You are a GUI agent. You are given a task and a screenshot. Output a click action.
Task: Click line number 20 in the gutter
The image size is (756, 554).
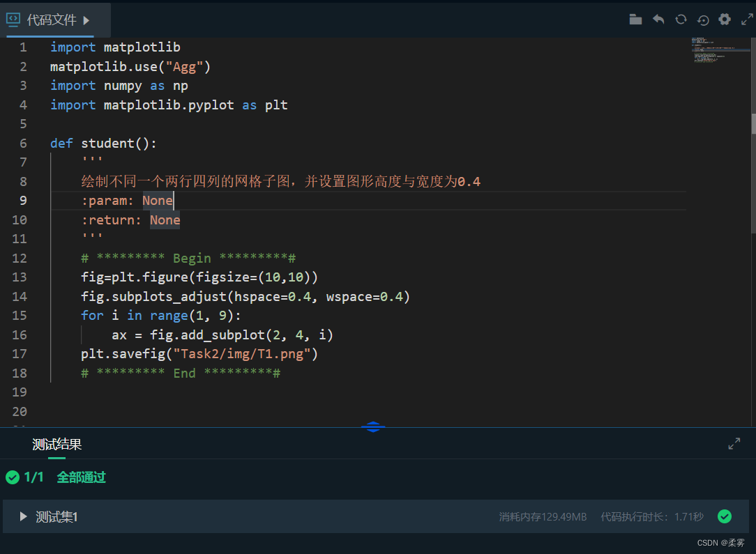coord(20,411)
